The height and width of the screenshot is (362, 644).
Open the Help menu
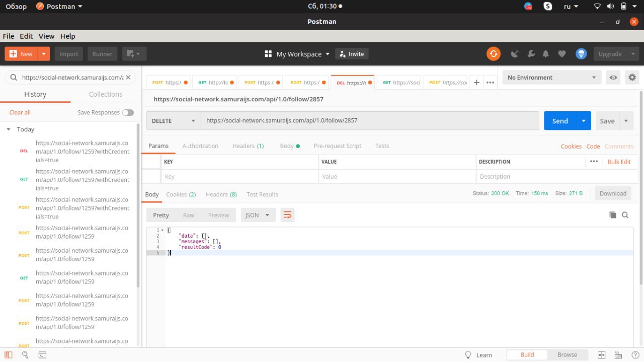coord(67,36)
